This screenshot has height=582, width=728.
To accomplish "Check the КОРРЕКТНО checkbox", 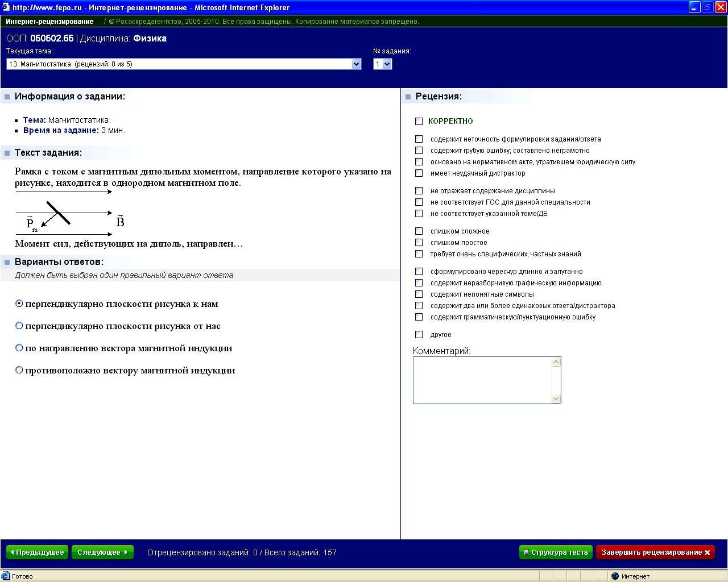I will 419,121.
